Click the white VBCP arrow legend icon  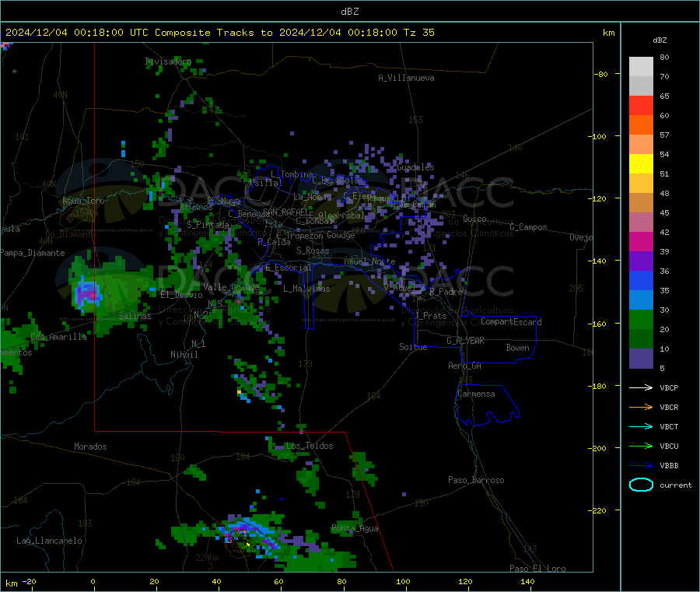point(641,387)
